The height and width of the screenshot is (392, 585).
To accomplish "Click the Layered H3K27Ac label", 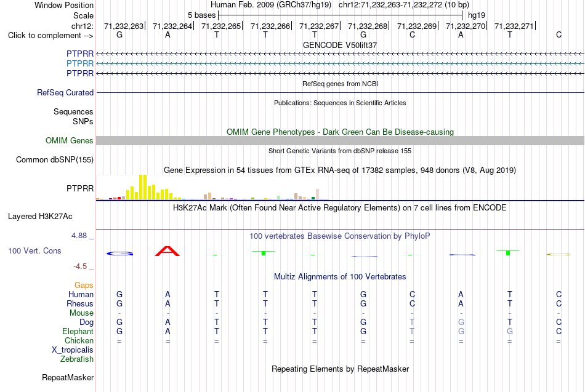I will (x=40, y=217).
